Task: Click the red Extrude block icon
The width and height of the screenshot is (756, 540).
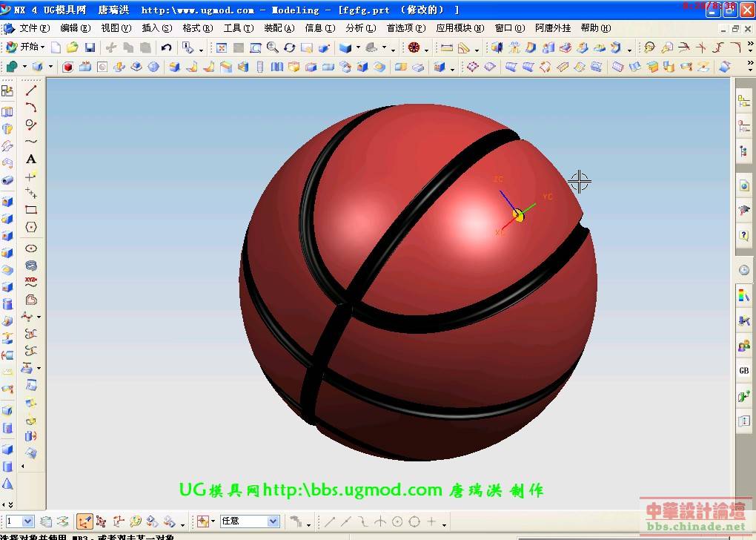Action: click(68, 67)
